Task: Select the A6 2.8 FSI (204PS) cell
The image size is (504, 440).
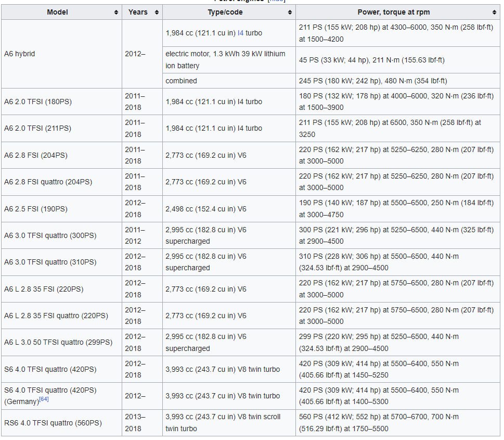Action: click(x=61, y=155)
